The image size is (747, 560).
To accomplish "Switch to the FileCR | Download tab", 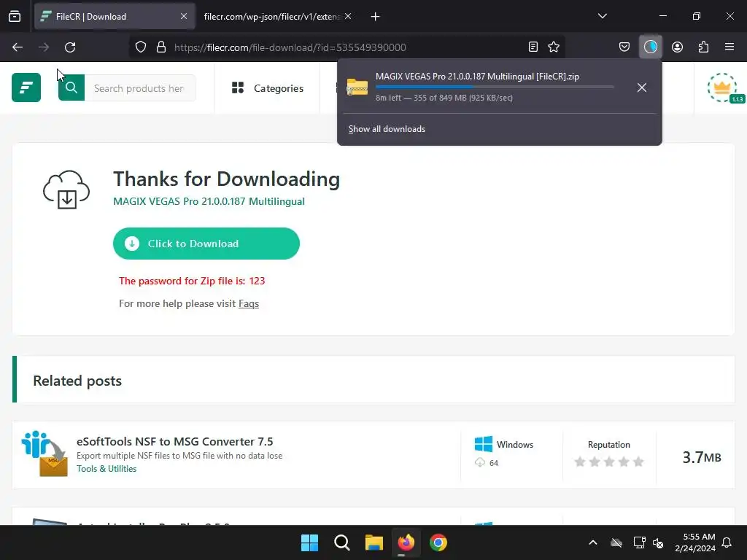I will (115, 16).
